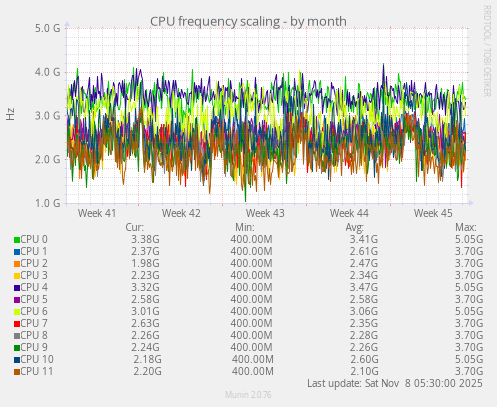
Task: Click CPU 11 average value 2.10G
Action: coord(364,371)
